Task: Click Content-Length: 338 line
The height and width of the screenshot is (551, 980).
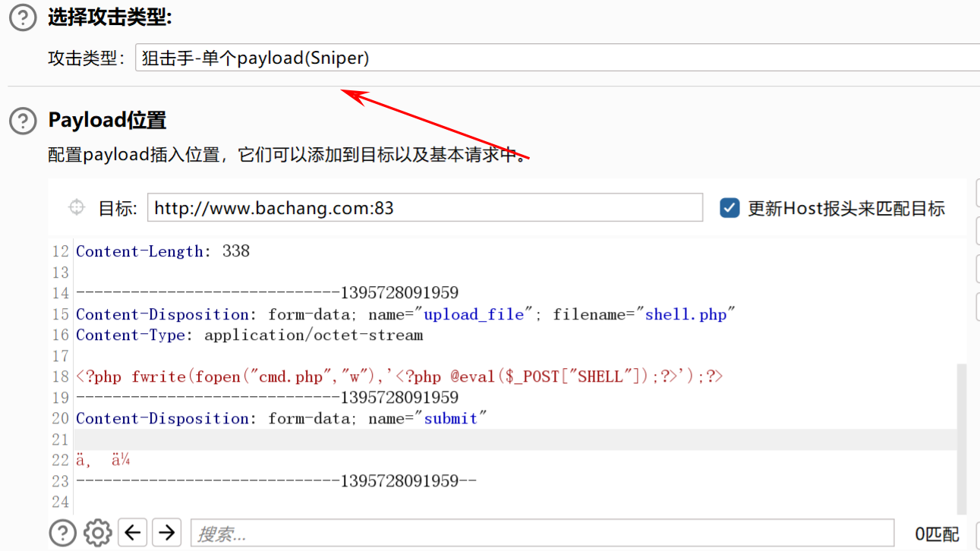Action: pyautogui.click(x=162, y=251)
